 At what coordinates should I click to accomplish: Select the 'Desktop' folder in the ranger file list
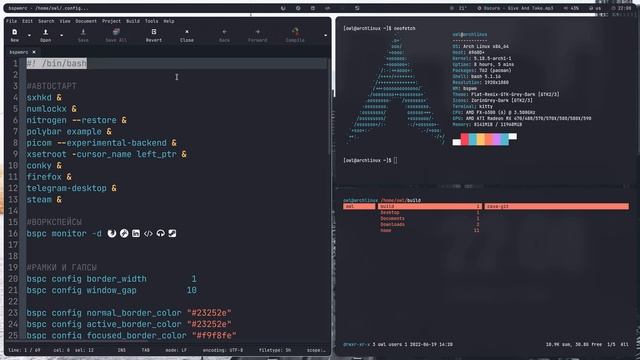[x=390, y=213]
